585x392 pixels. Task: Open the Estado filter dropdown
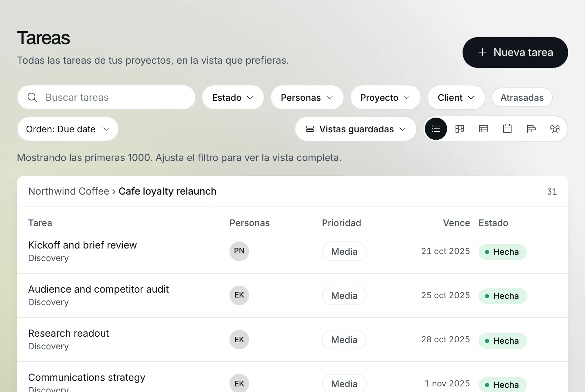pos(233,97)
